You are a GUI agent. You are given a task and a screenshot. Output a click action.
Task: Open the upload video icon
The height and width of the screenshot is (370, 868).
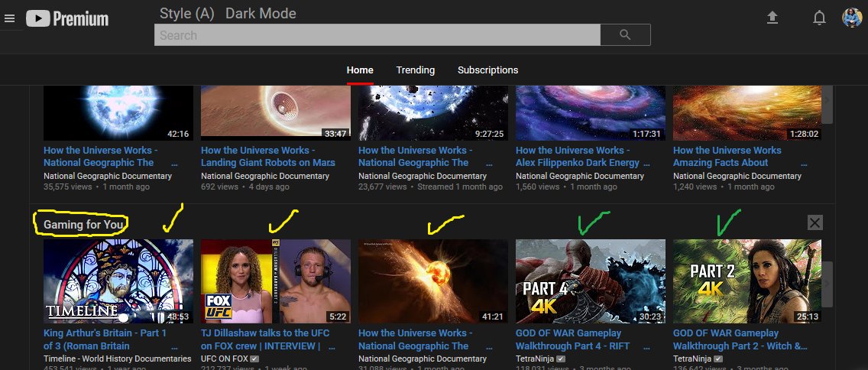(x=772, y=18)
